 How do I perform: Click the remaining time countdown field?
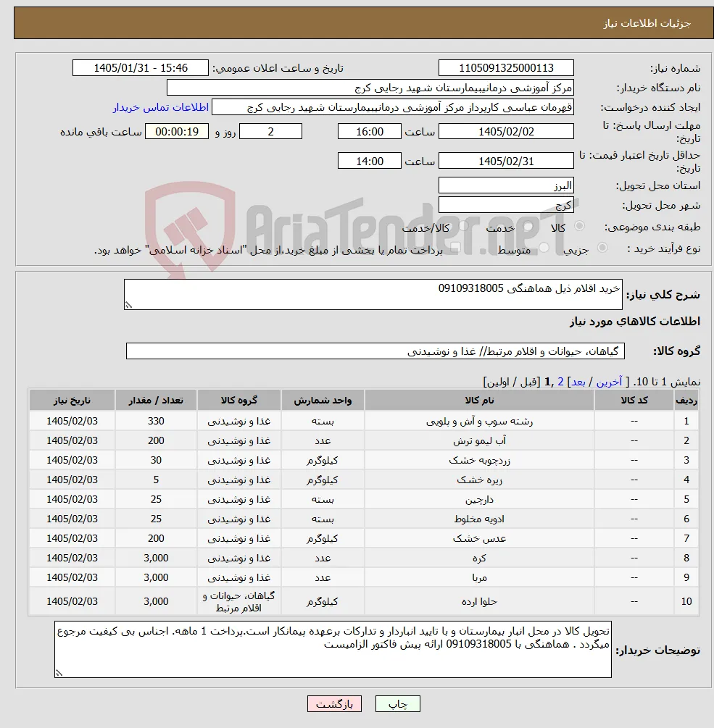click(177, 131)
